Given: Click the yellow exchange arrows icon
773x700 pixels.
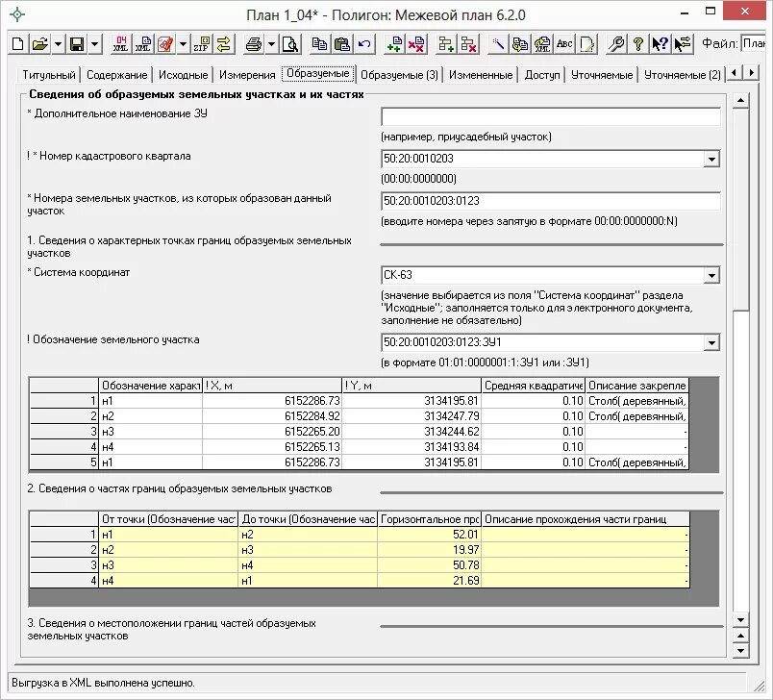Looking at the screenshot, I should [224, 44].
